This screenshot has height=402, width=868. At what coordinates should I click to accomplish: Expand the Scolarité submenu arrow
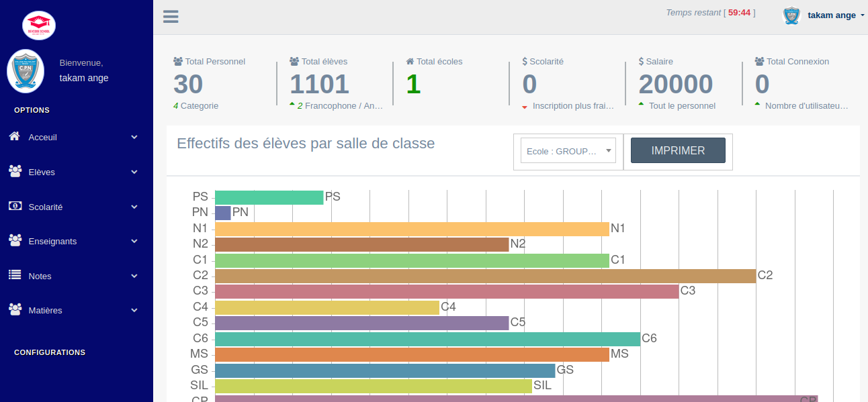click(134, 207)
